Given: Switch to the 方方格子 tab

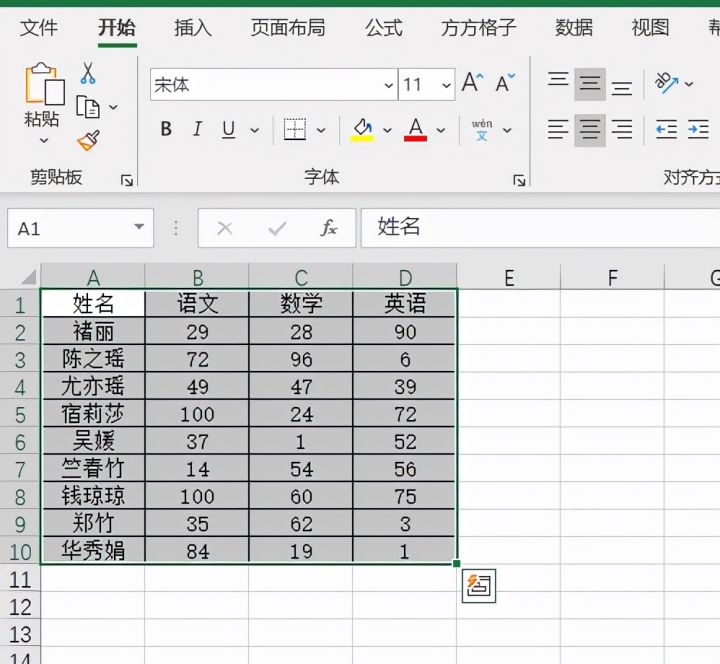Looking at the screenshot, I should 479,28.
